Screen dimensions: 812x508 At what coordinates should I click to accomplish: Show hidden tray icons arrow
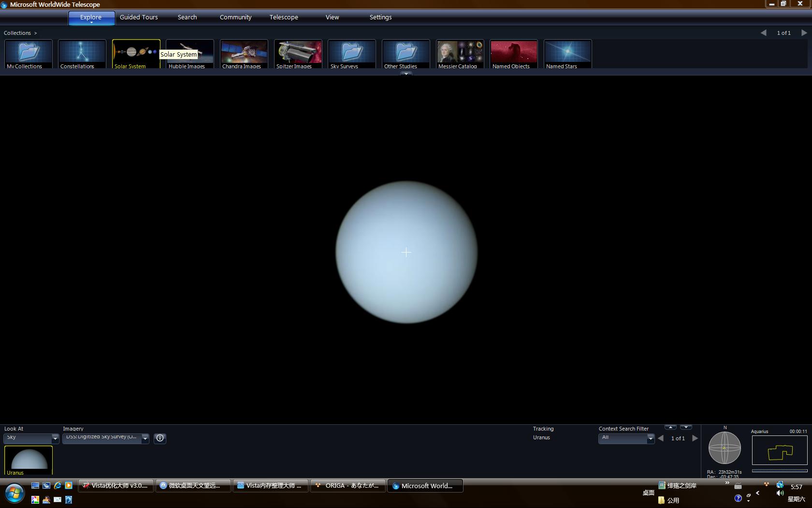[758, 493]
